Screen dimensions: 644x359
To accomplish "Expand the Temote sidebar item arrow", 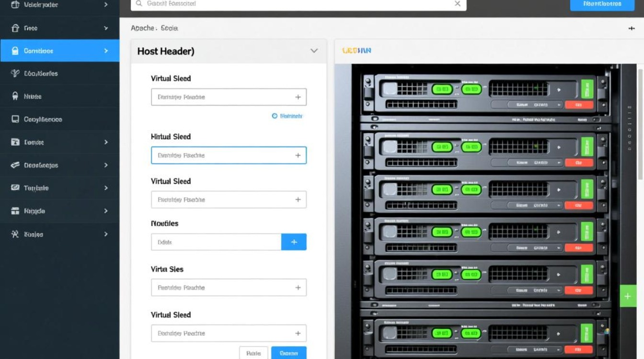I will point(106,142).
